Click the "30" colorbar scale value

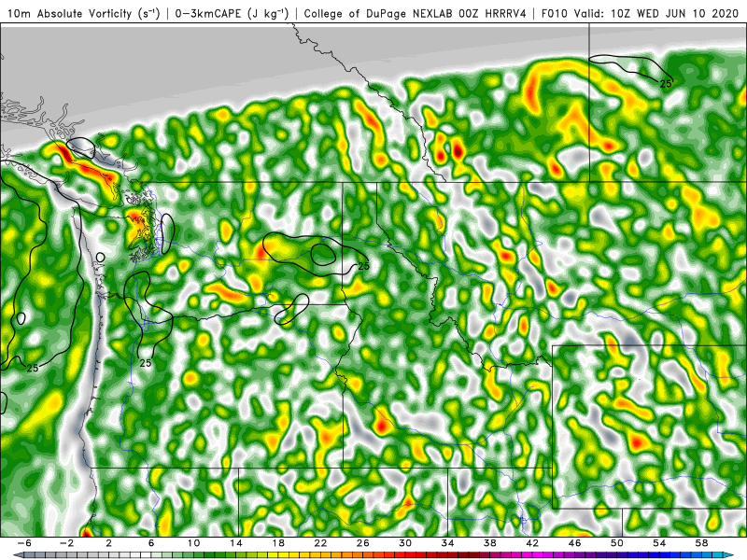tap(405, 543)
